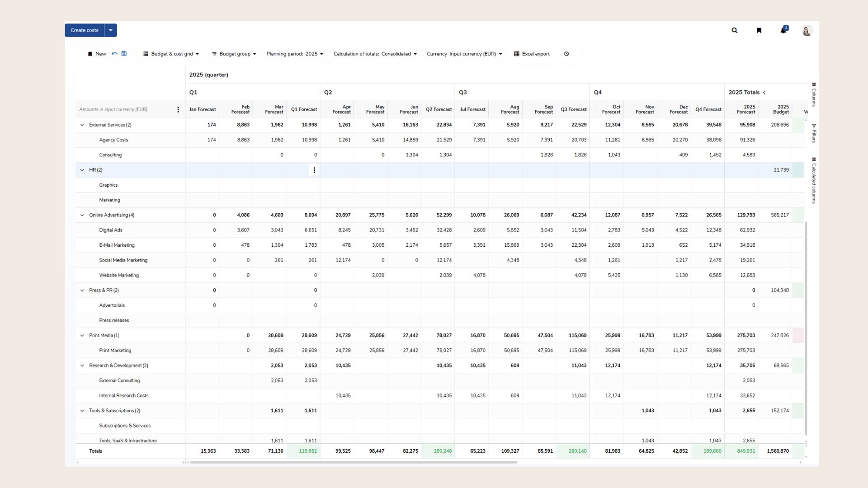Collapse the External Services group

[82, 125]
